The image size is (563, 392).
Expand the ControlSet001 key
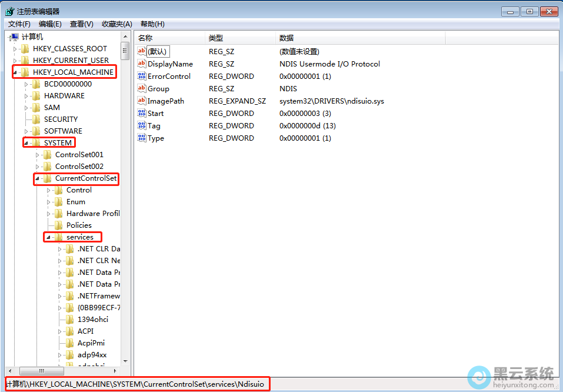(x=38, y=155)
